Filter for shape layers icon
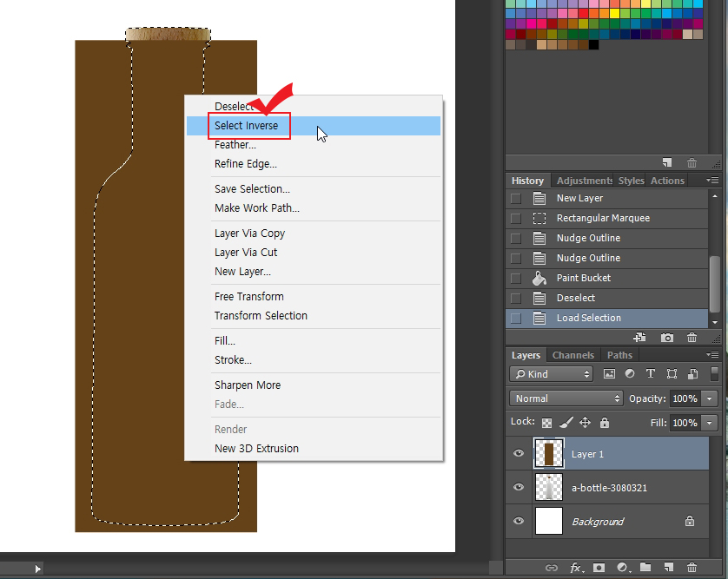The image size is (728, 579). pos(672,374)
